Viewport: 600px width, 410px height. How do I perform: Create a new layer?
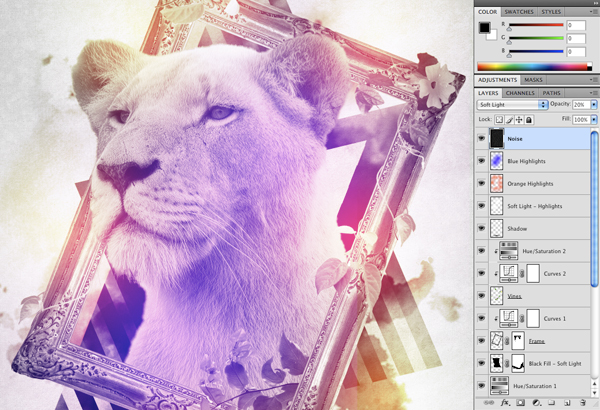[567, 403]
